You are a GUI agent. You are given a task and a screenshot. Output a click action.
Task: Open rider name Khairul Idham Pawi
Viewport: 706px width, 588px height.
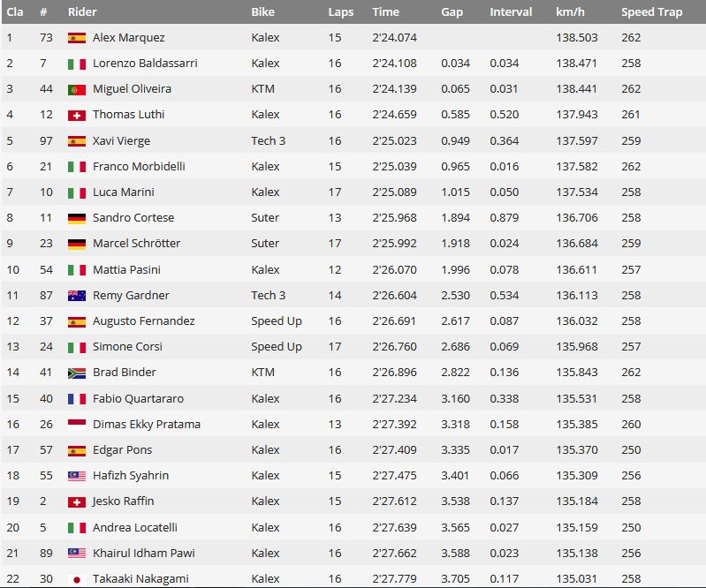(144, 553)
